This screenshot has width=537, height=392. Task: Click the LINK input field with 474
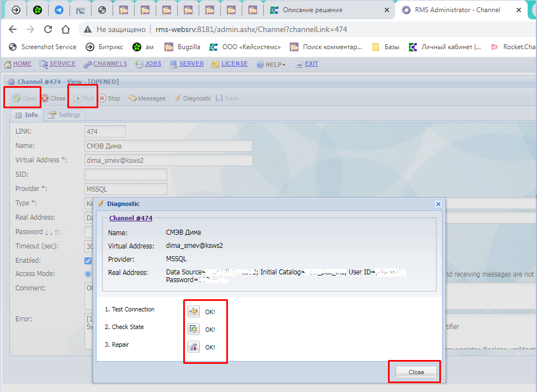point(105,131)
